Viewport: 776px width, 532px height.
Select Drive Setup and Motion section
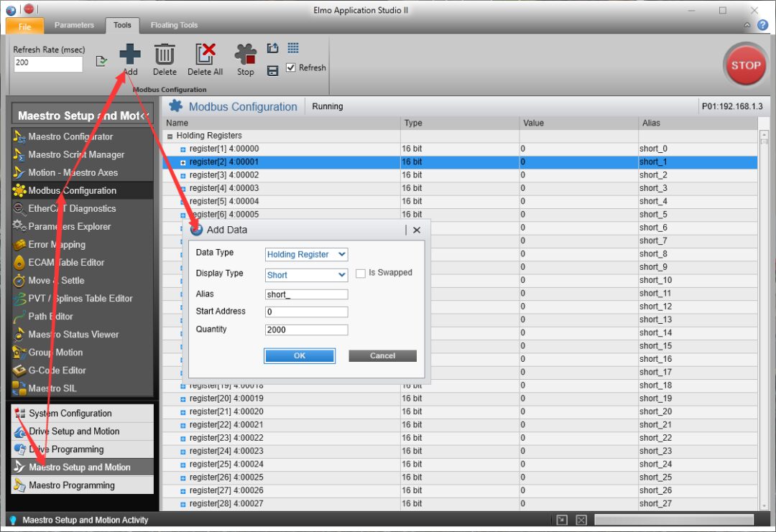click(x=82, y=431)
